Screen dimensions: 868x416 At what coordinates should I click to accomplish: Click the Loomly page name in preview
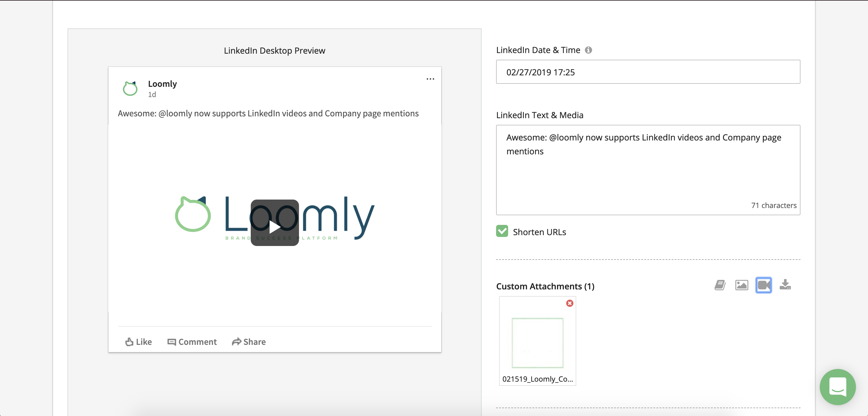162,84
